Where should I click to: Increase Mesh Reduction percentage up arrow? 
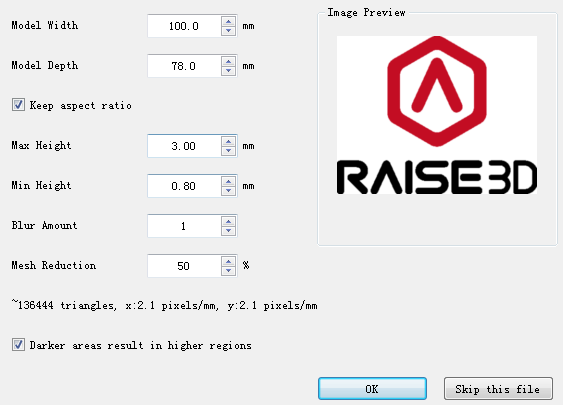tap(228, 261)
